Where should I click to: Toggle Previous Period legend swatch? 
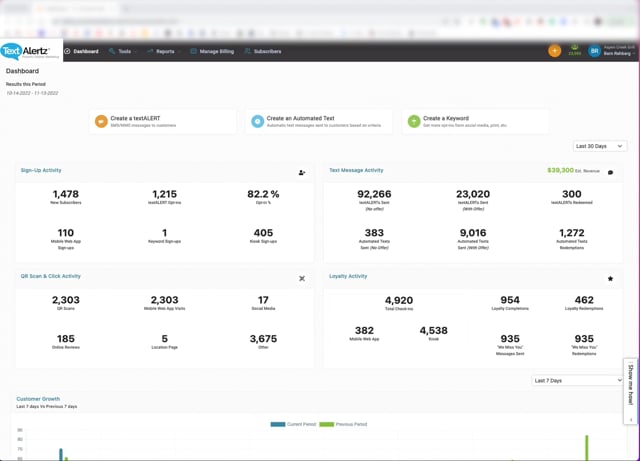327,424
